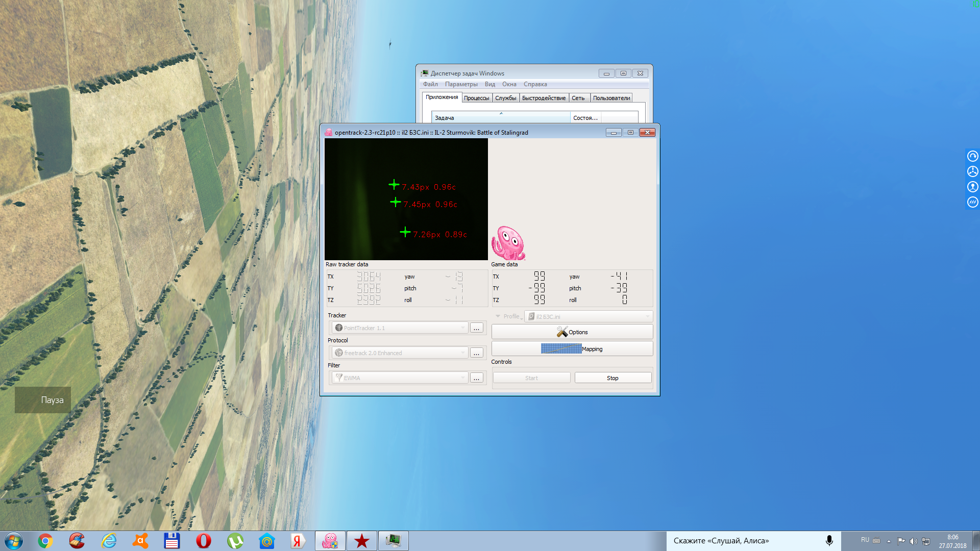Open Параметры menu in Task Manager
The height and width of the screenshot is (551, 980).
(x=461, y=84)
